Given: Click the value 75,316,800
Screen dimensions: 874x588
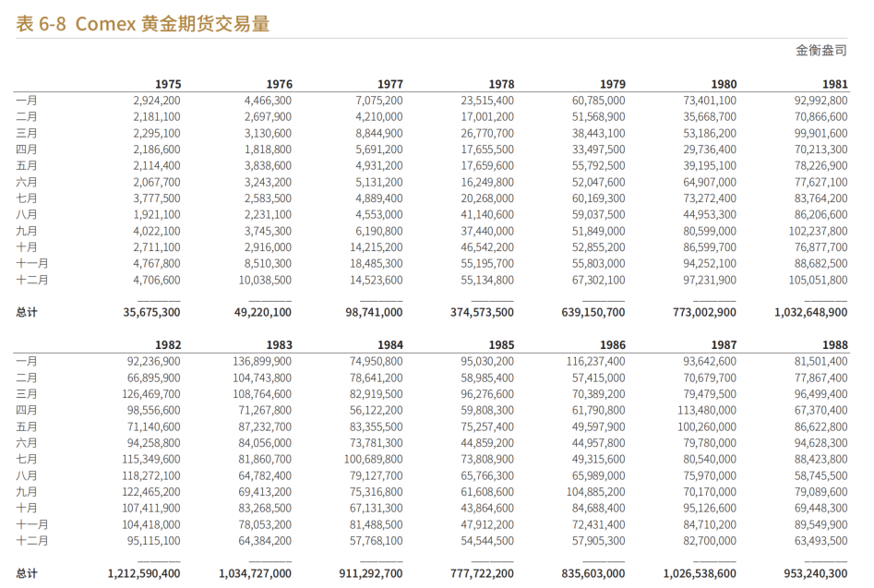Looking at the screenshot, I should click(x=377, y=492).
